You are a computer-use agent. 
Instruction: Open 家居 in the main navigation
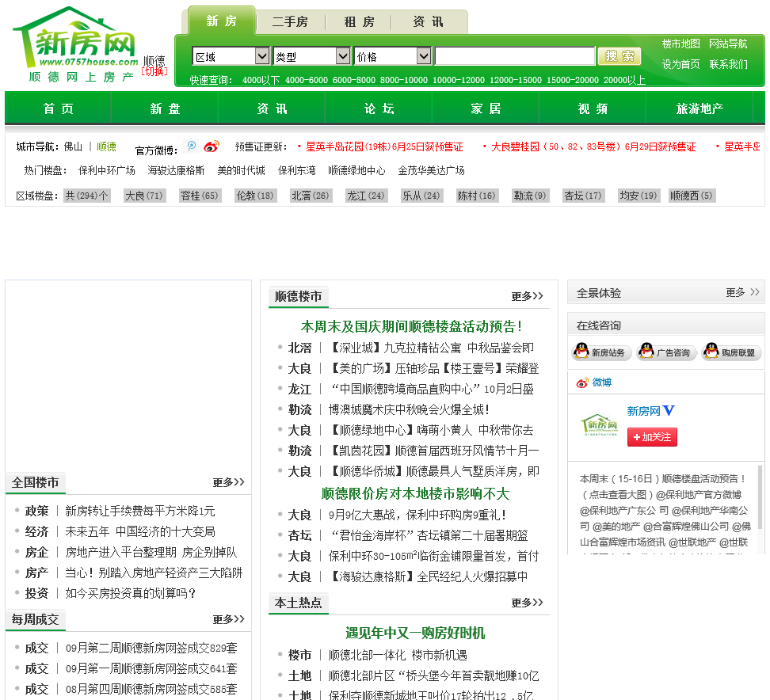point(486,108)
